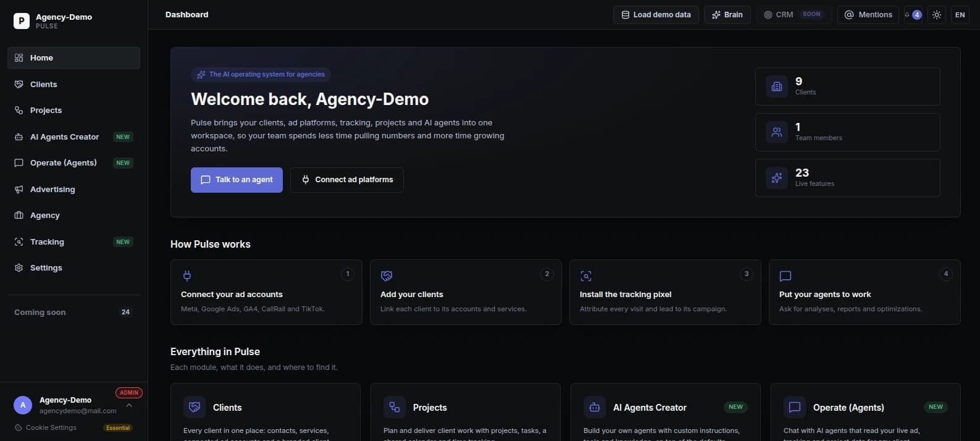Image resolution: width=980 pixels, height=441 pixels.
Task: Click AI Agents Creator module card icon
Action: tap(595, 407)
